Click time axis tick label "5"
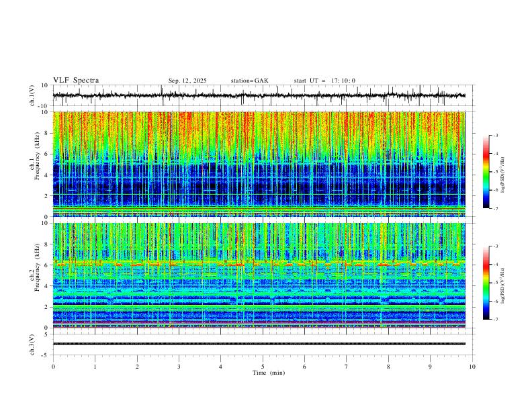Viewport: 532px width, 411px height. click(263, 367)
